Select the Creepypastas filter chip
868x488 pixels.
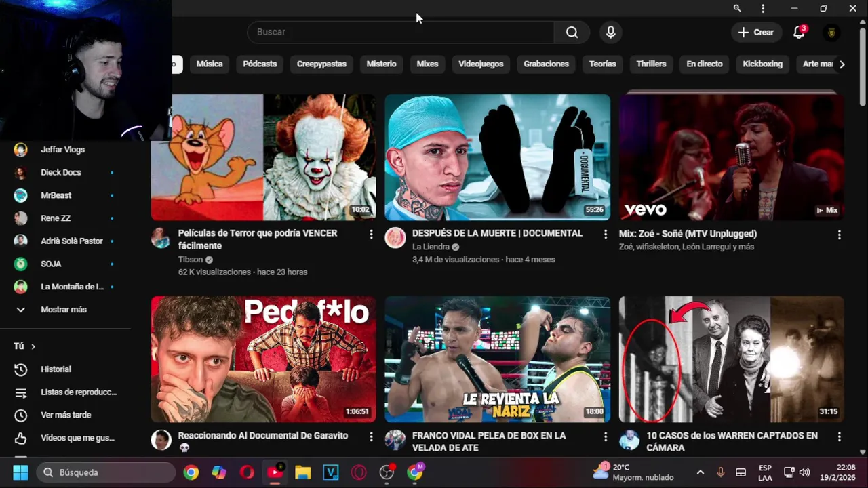coord(321,64)
